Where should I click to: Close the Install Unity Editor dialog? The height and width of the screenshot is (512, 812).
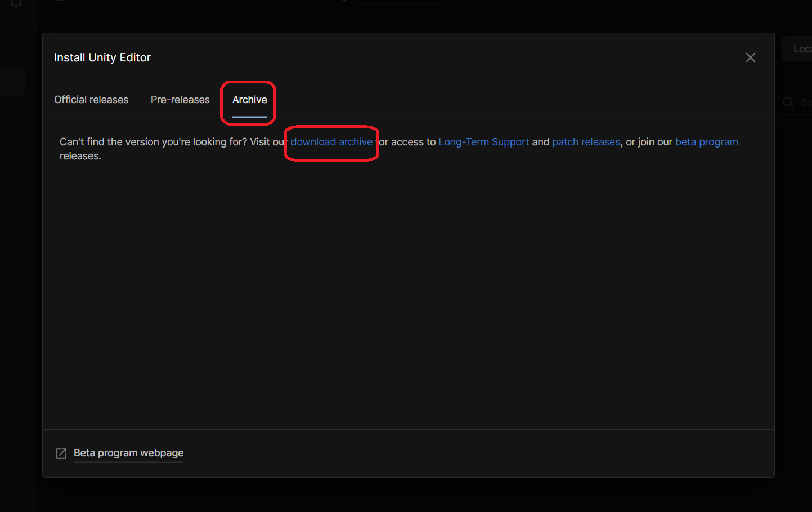(x=751, y=57)
